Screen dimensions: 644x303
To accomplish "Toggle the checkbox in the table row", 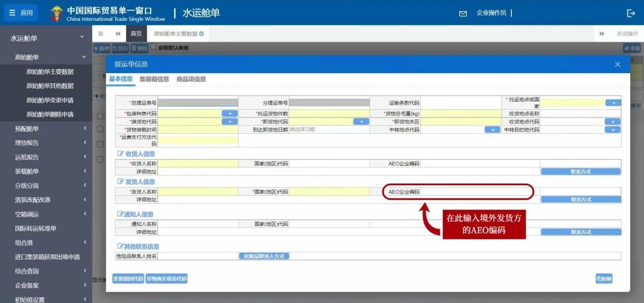I will click(100, 116).
